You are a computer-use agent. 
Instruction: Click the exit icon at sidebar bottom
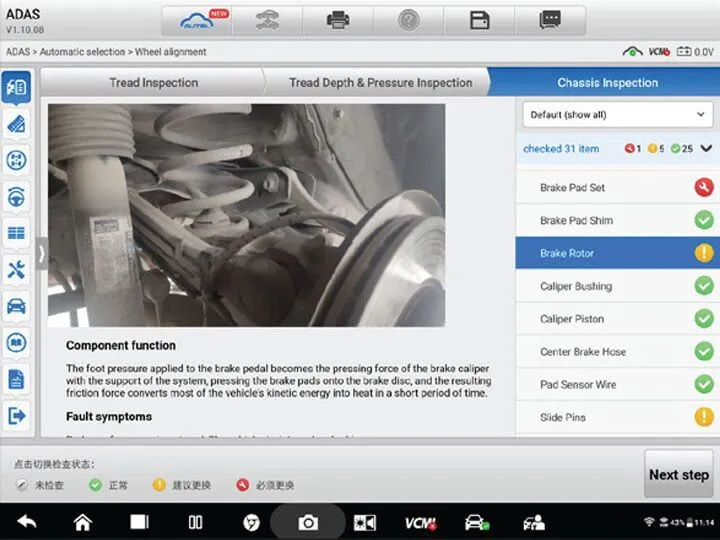(x=16, y=415)
